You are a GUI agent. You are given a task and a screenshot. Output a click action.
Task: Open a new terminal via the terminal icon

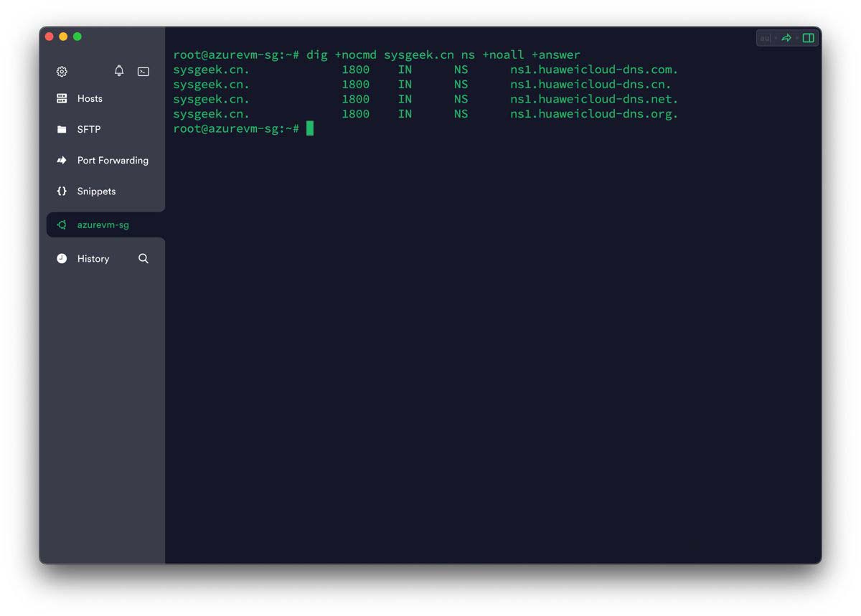pyautogui.click(x=143, y=72)
